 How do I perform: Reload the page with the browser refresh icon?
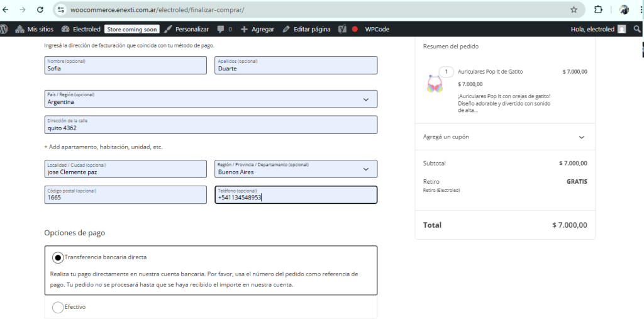tap(40, 10)
